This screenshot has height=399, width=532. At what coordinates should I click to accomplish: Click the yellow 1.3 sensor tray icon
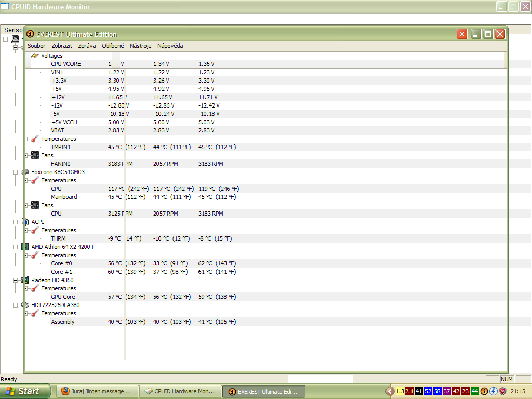point(400,391)
